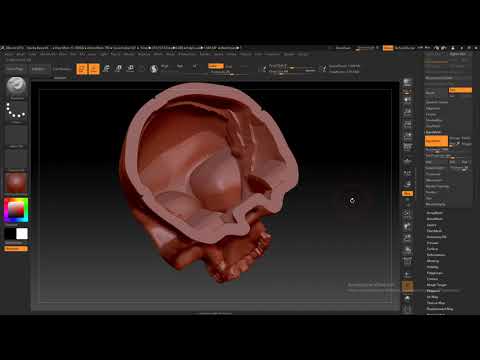Expand the Masking subpalette
This screenshot has height=360, width=480.
(433, 261)
